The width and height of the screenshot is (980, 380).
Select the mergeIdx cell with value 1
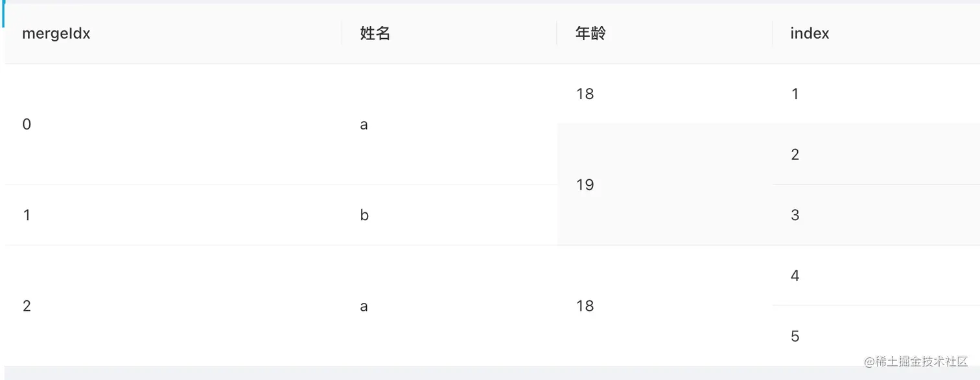tap(174, 215)
